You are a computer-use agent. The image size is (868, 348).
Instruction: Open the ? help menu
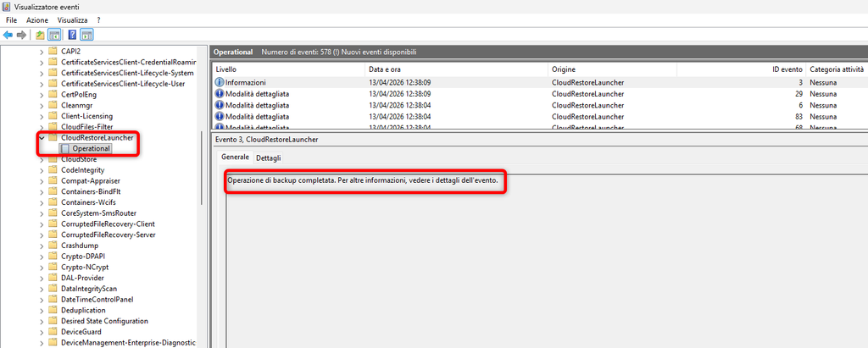point(98,20)
